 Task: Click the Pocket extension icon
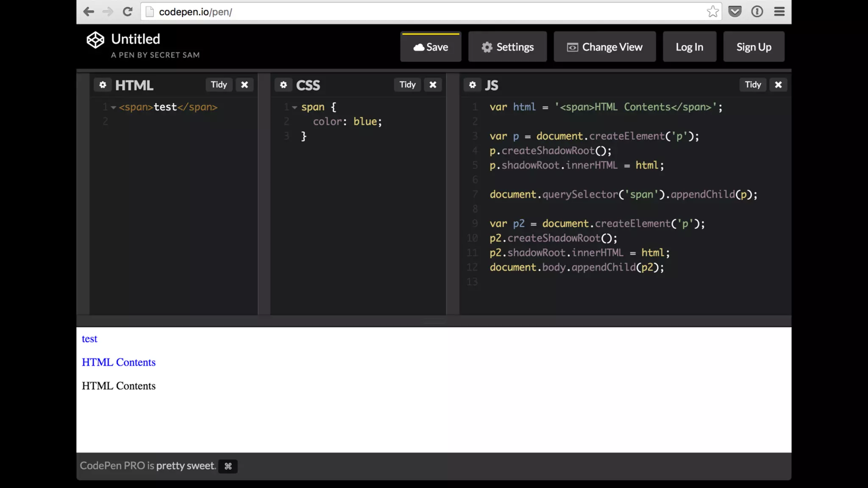735,11
